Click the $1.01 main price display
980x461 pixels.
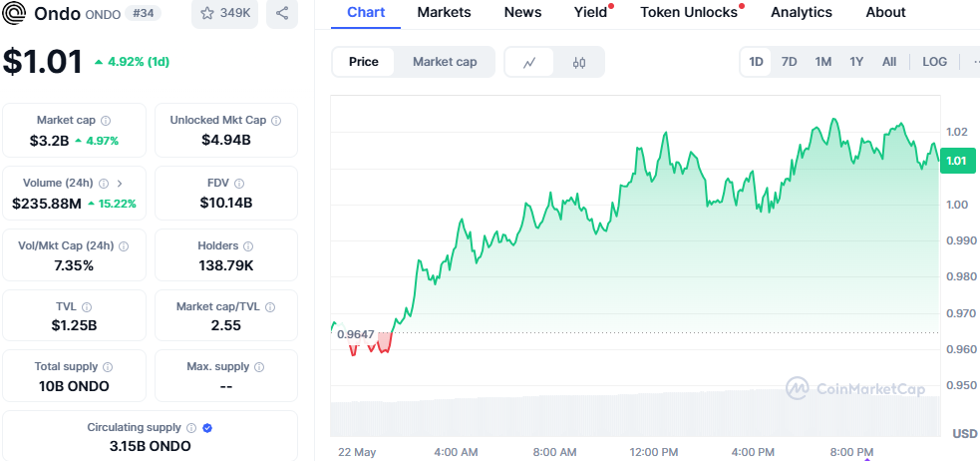point(43,62)
